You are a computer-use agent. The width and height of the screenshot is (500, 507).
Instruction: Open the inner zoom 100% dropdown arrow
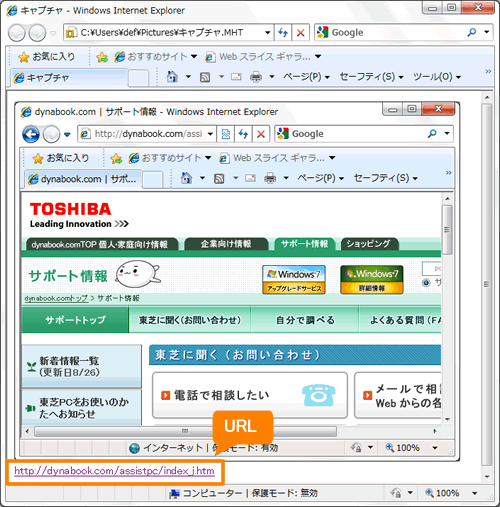435,448
